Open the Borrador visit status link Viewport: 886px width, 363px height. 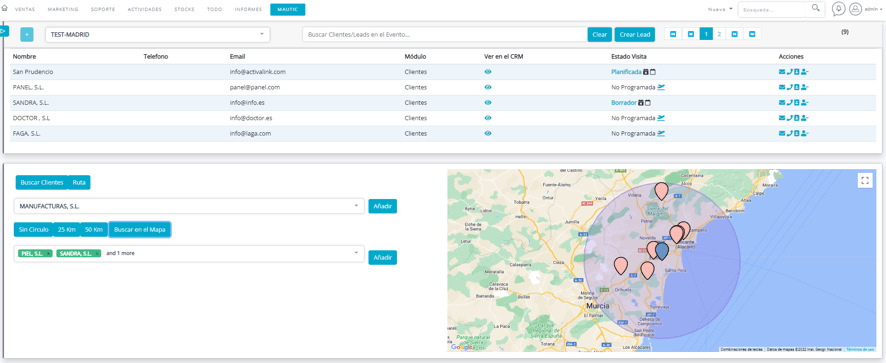pyautogui.click(x=624, y=102)
